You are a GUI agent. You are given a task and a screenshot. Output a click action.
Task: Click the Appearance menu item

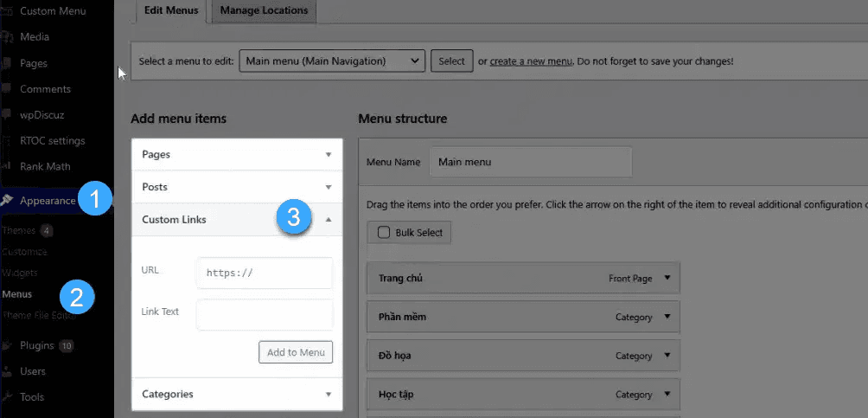click(48, 201)
